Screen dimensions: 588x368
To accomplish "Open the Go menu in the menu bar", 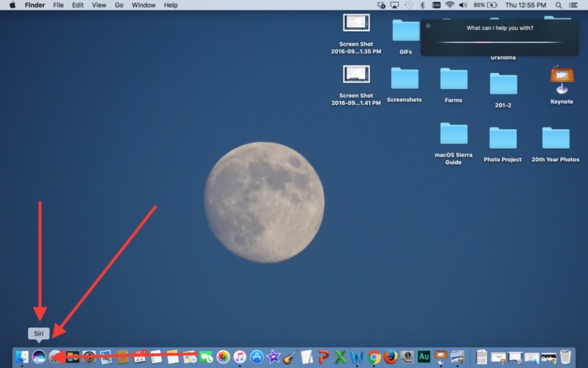I will click(x=119, y=5).
